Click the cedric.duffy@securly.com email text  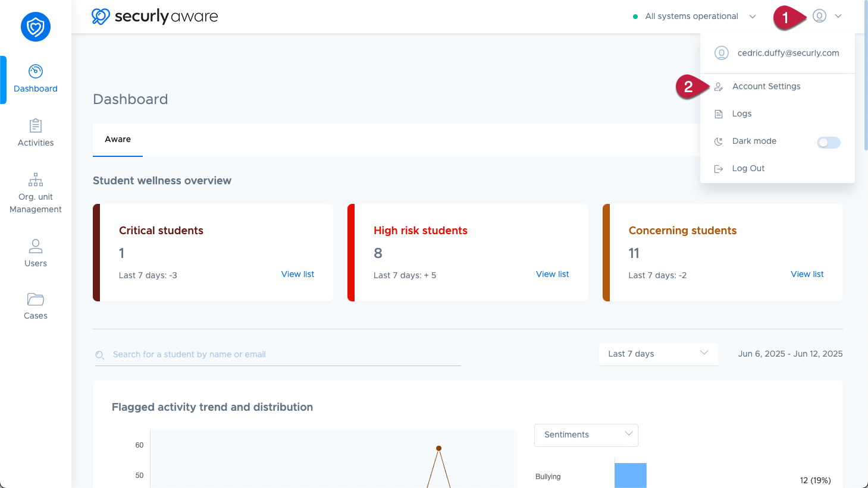pos(788,53)
